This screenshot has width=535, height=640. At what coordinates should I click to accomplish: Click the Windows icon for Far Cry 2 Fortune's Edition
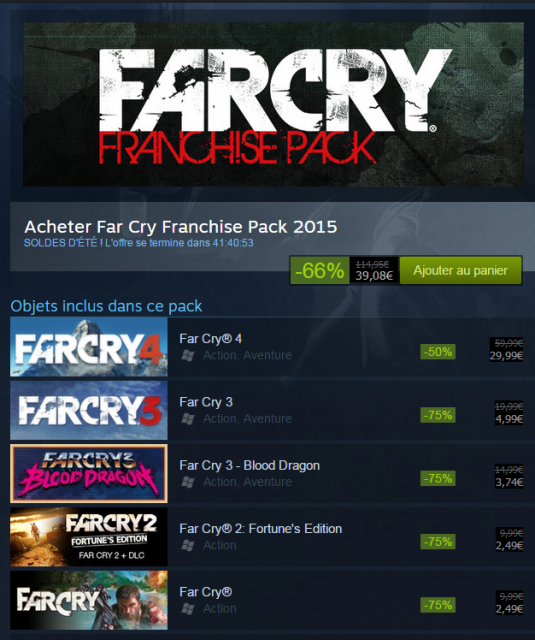click(188, 545)
